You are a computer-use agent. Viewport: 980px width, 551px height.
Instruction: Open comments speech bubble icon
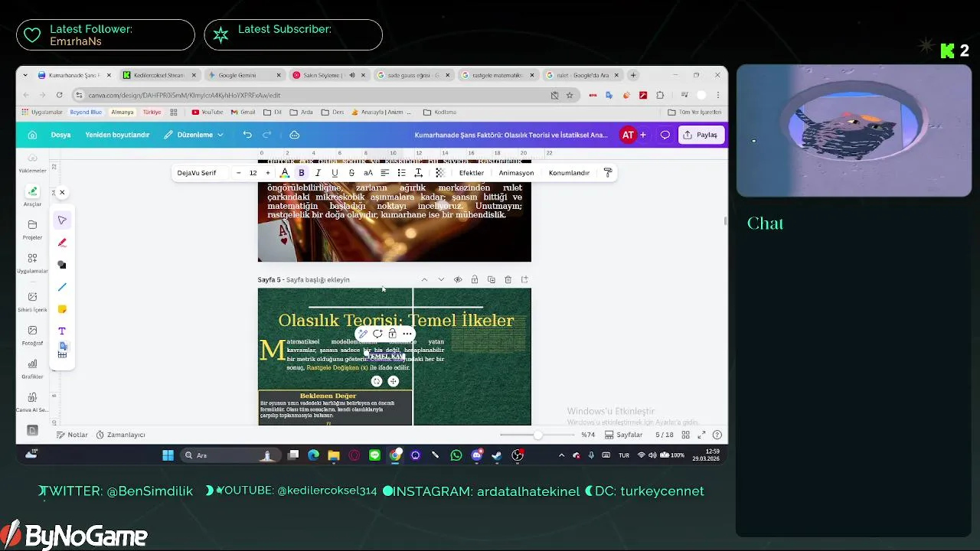pos(665,135)
